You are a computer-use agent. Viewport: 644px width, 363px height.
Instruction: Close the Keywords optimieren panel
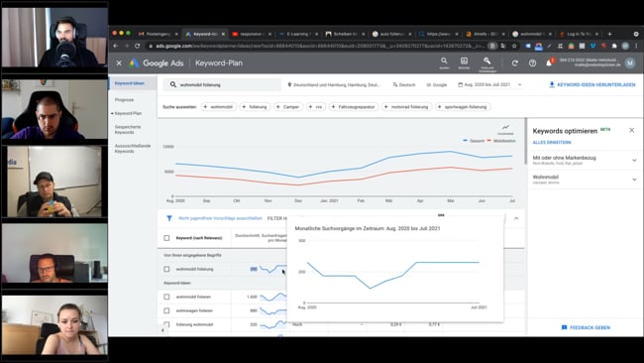pos(632,130)
